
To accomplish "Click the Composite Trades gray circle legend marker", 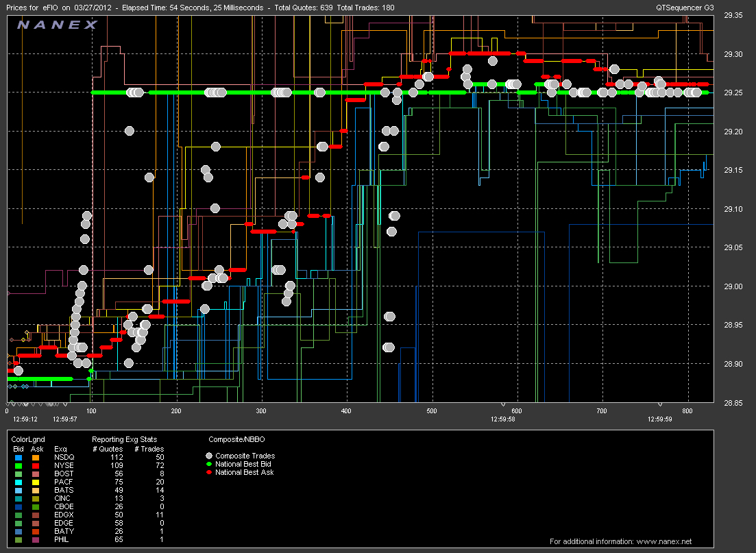I will (x=209, y=456).
